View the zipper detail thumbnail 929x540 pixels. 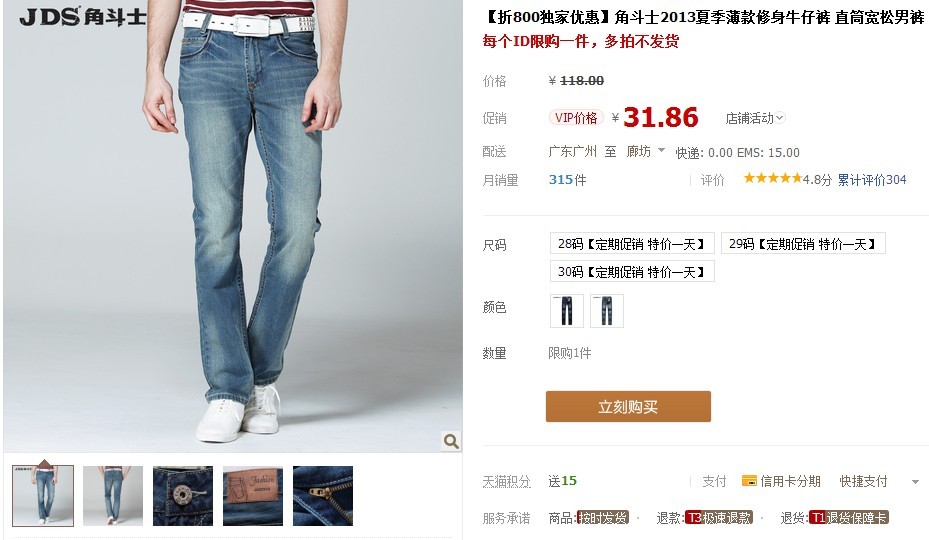[x=323, y=496]
